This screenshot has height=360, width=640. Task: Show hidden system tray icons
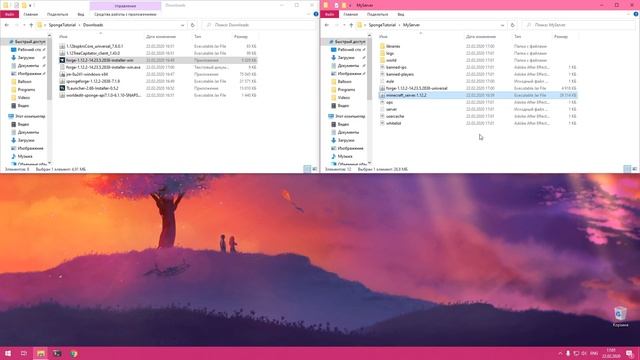560,353
